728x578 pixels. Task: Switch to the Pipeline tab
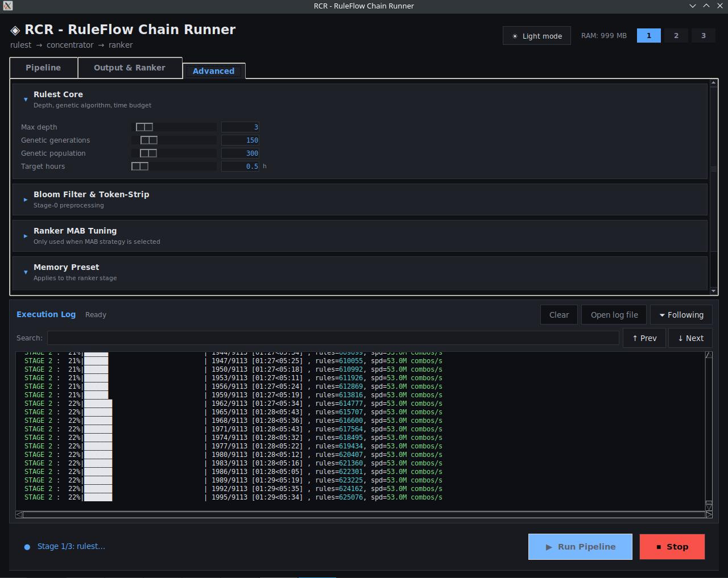point(43,68)
